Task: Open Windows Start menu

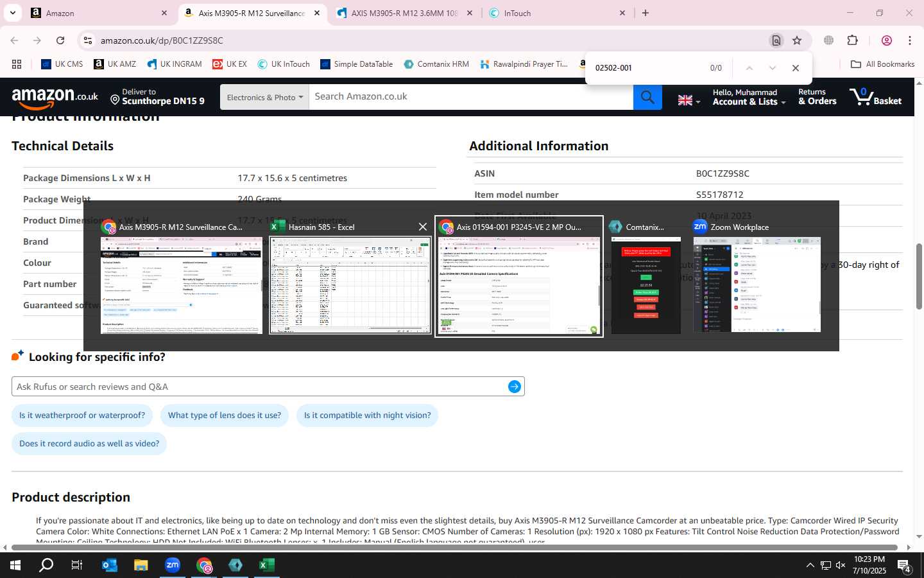Action: (15, 565)
